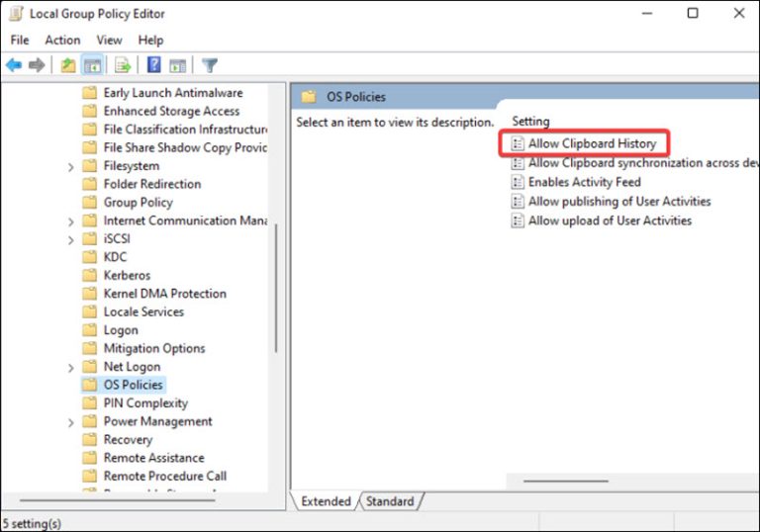
Task: Click the Forward arrow toolbar icon
Action: click(37, 65)
